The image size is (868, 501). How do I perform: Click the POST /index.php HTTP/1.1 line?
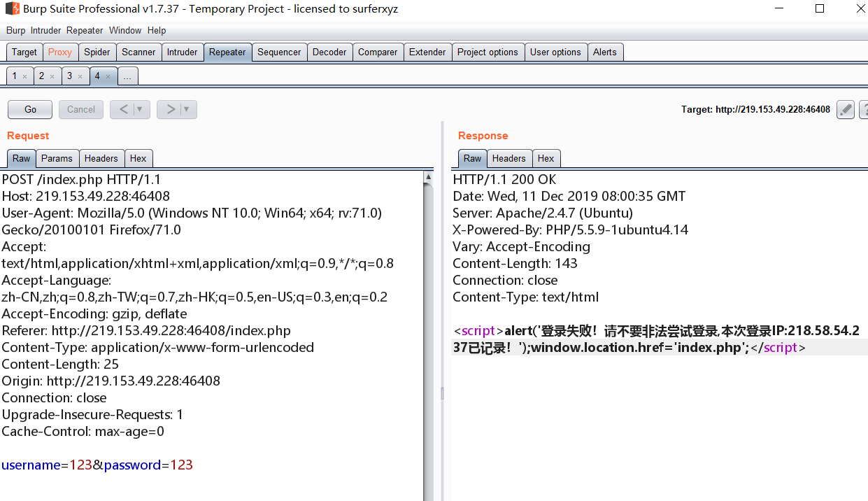point(81,179)
